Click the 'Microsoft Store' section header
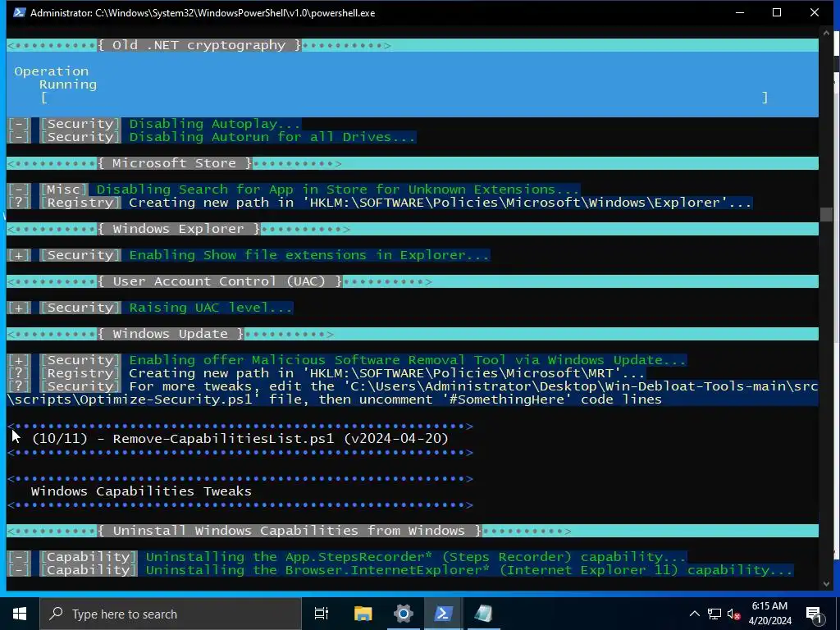Viewport: 840px width, 630px height. 175,163
